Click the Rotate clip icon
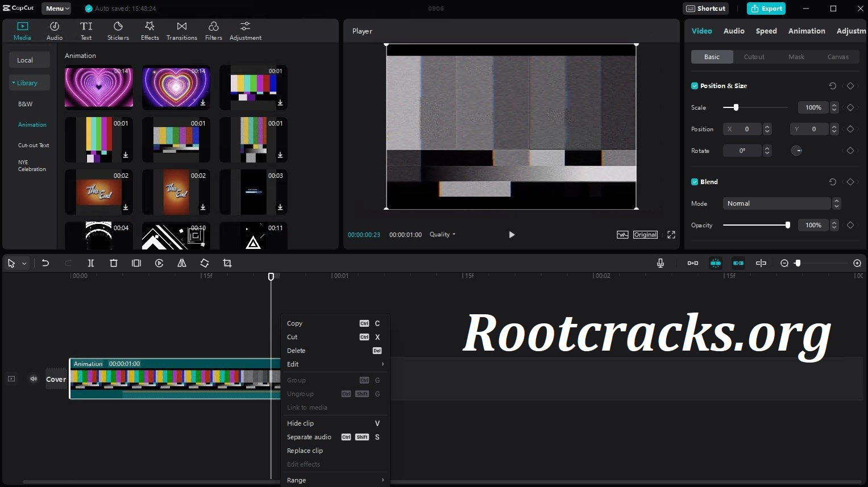The height and width of the screenshot is (487, 868). click(x=205, y=263)
